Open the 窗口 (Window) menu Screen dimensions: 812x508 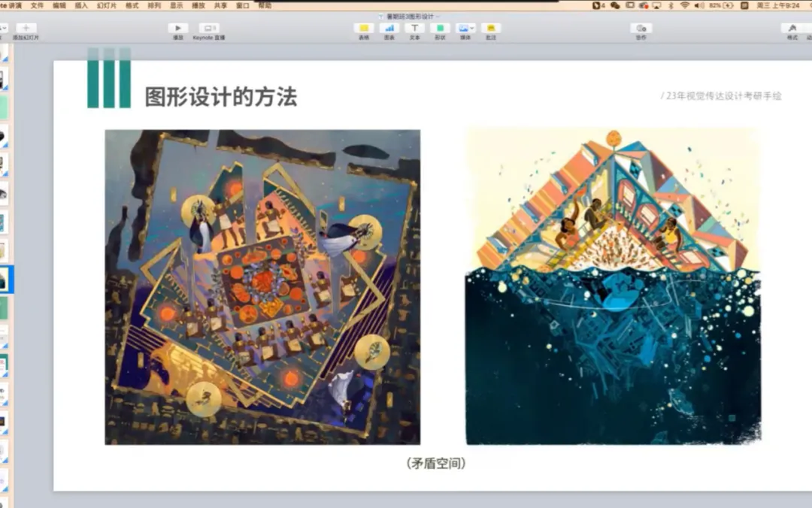(x=242, y=5)
